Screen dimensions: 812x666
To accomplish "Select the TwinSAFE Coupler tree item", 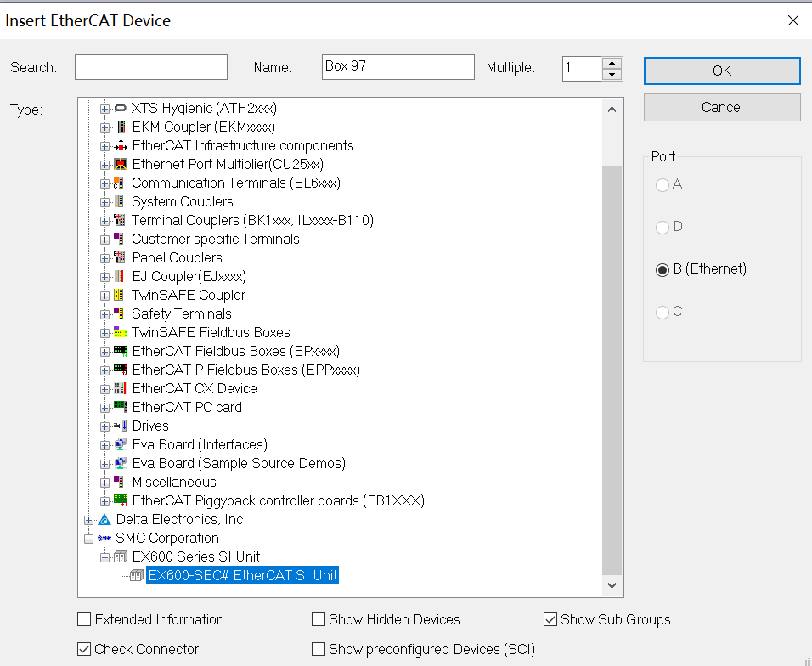I will coord(189,295).
